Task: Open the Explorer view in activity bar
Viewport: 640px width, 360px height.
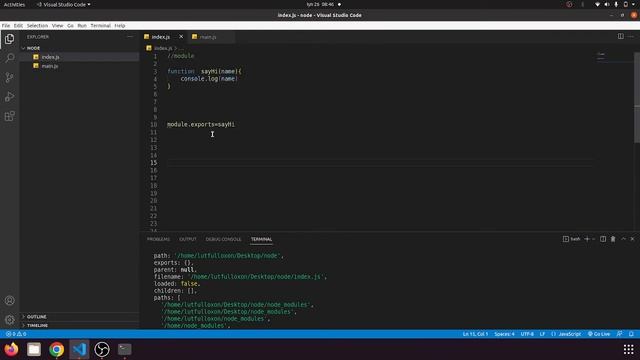Action: pos(9,39)
